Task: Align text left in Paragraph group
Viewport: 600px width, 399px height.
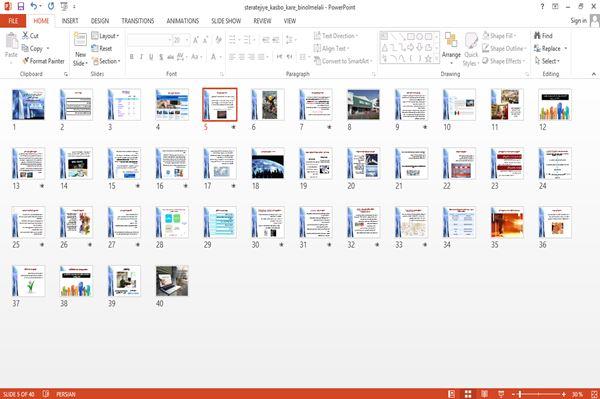Action: click(x=232, y=57)
